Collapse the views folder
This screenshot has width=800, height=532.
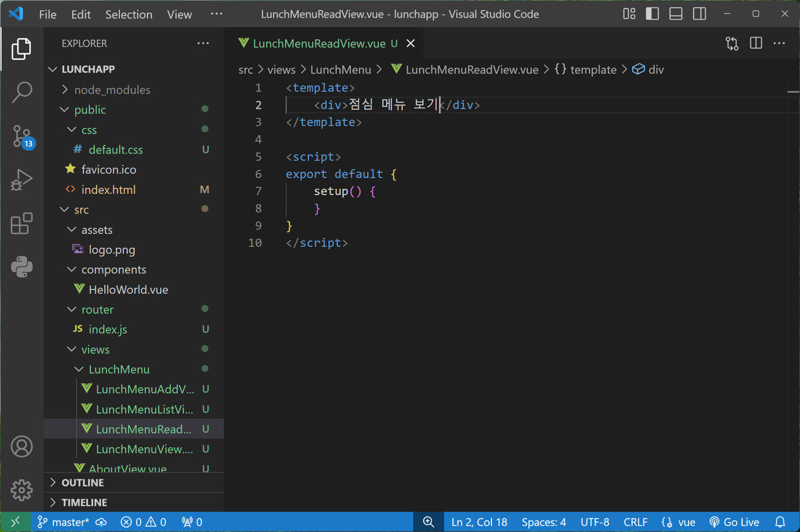point(134,349)
